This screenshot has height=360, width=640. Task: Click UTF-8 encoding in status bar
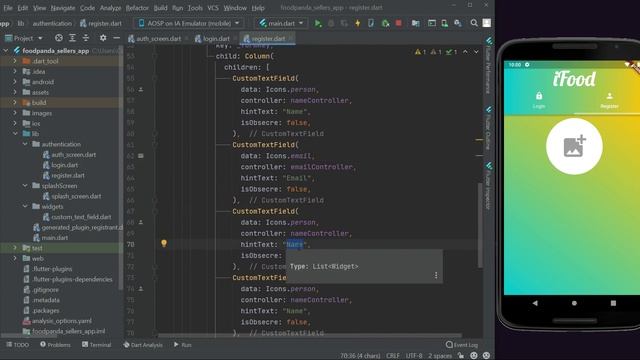coord(414,356)
